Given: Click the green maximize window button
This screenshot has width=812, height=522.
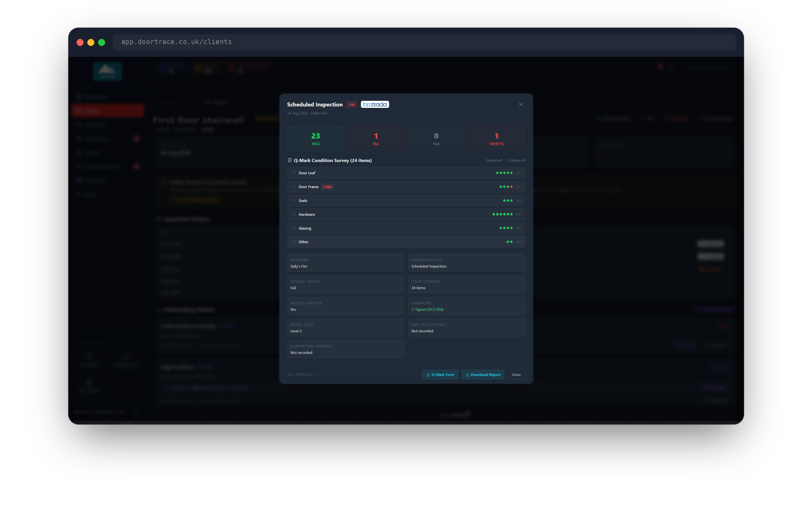Looking at the screenshot, I should [x=102, y=42].
